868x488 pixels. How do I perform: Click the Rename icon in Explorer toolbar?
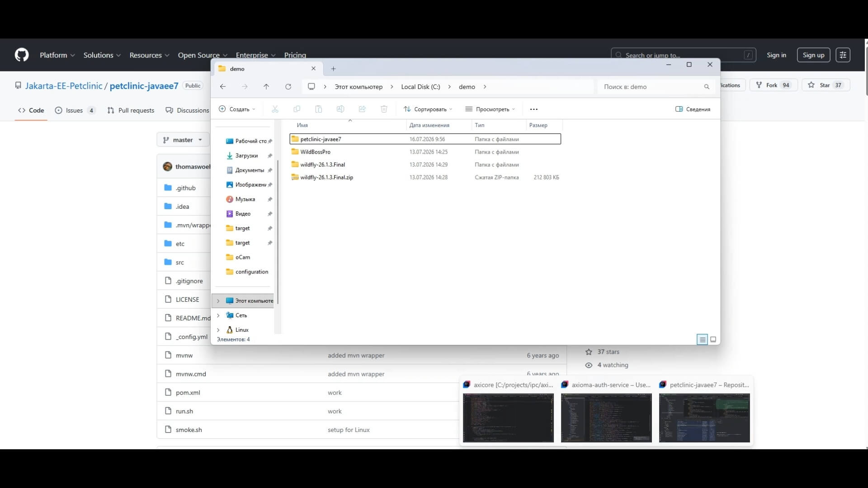(x=340, y=109)
